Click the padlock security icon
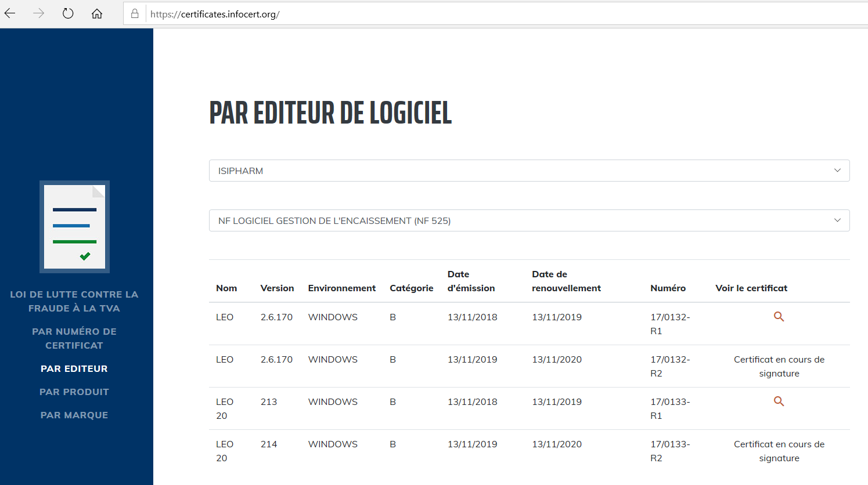The width and height of the screenshot is (868, 485). (x=135, y=14)
